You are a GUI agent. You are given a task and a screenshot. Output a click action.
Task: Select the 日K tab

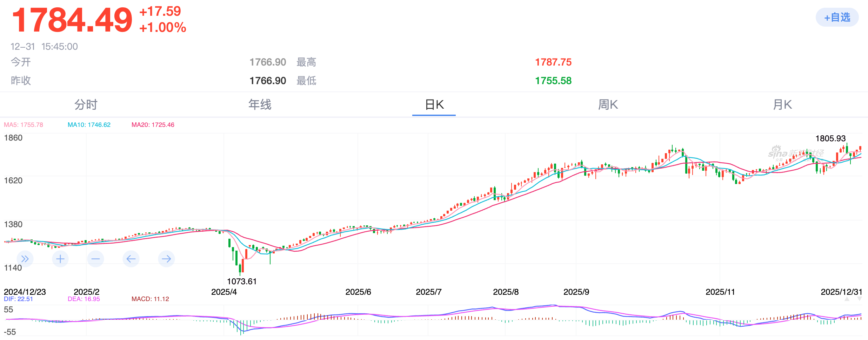(x=434, y=104)
